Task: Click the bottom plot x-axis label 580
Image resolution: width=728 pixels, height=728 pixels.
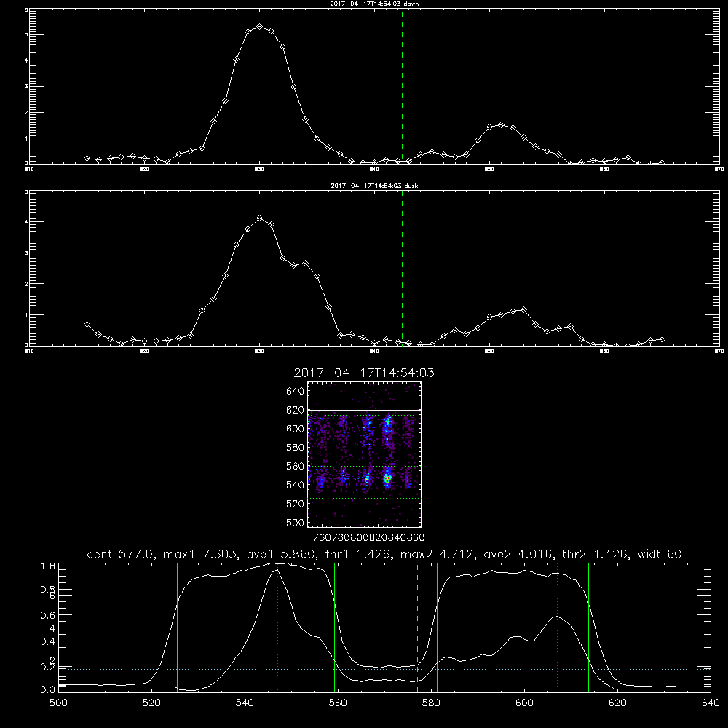Action: [431, 703]
